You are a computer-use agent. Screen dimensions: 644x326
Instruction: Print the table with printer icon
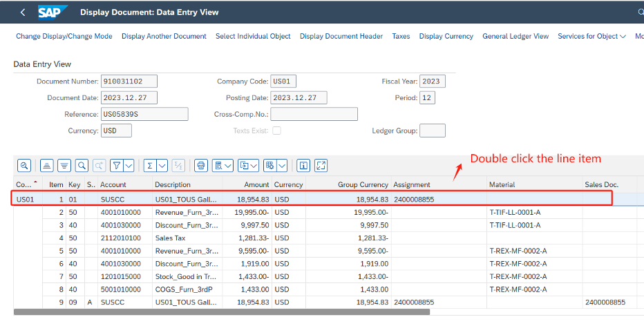tap(201, 165)
